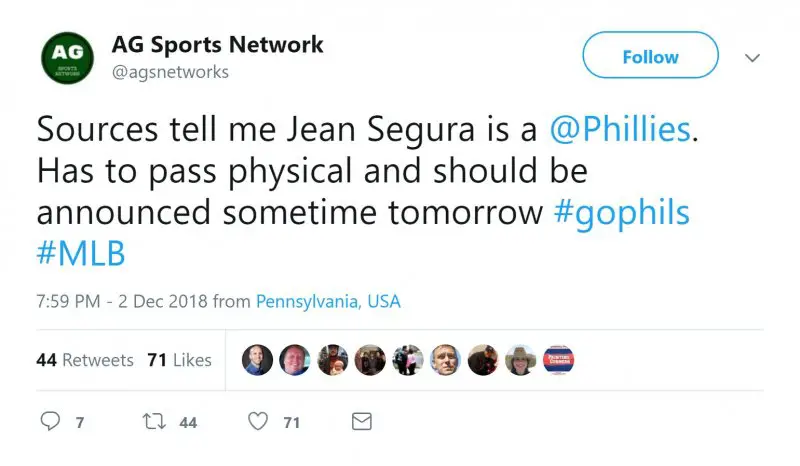Click the red and blue logo liker avatar

[x=558, y=360]
